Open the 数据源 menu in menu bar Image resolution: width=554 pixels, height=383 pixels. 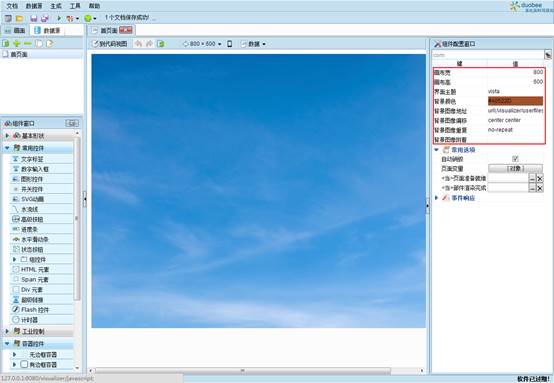tap(34, 6)
